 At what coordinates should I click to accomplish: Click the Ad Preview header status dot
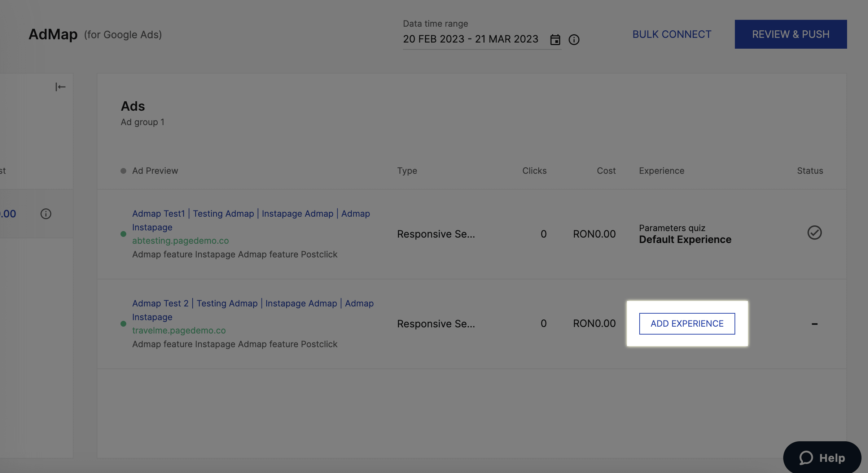(x=123, y=171)
